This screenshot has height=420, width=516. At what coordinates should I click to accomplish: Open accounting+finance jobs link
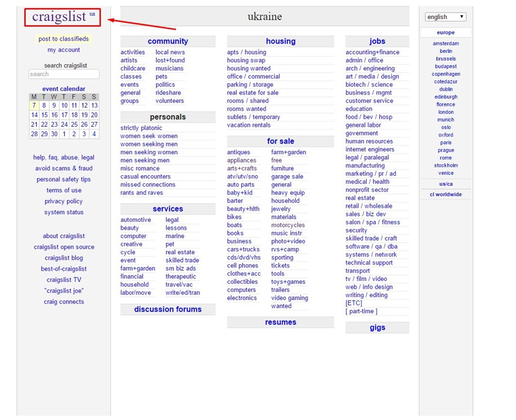coord(373,52)
